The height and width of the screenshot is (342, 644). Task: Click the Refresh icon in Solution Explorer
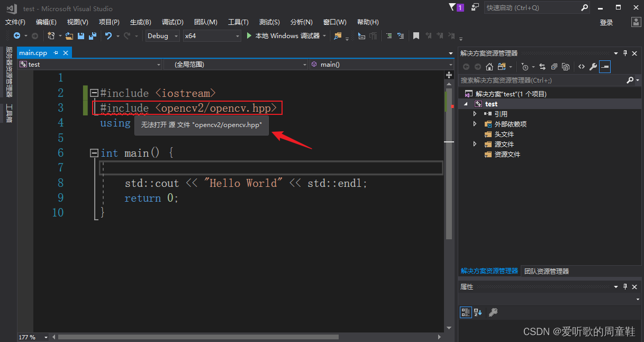(543, 66)
